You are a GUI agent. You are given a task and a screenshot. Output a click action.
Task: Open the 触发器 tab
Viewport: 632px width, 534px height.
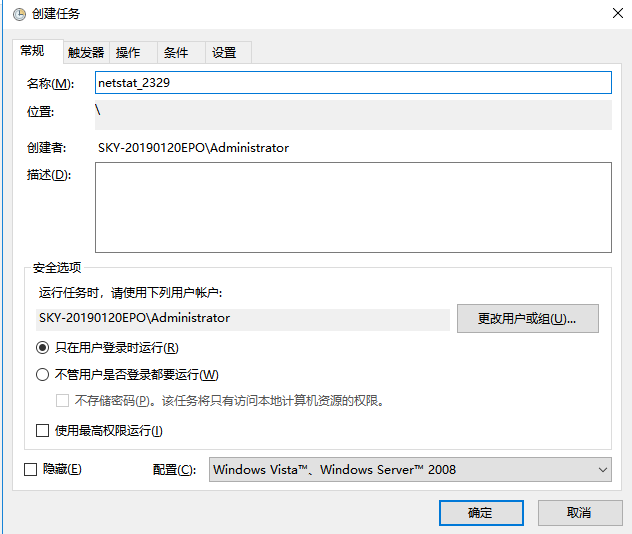point(86,52)
